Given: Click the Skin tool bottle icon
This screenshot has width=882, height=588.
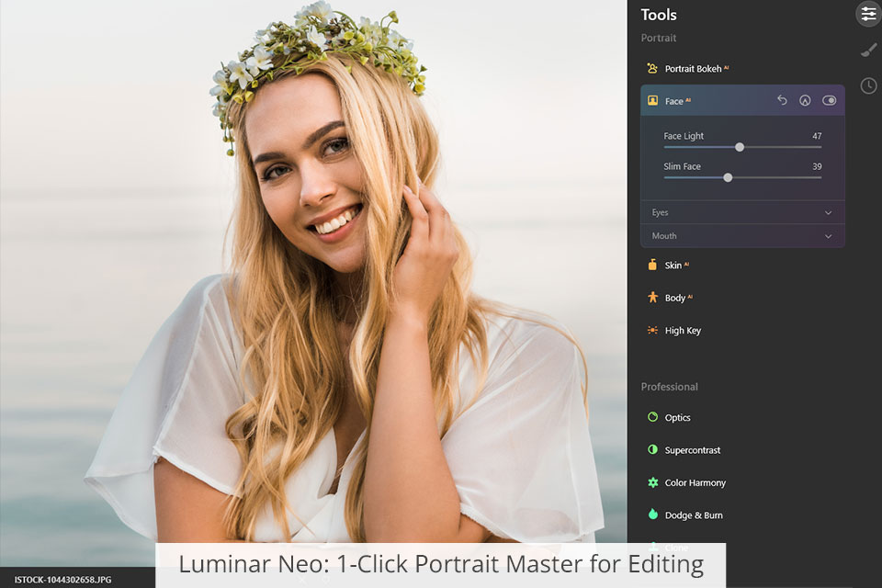Looking at the screenshot, I should click(652, 265).
